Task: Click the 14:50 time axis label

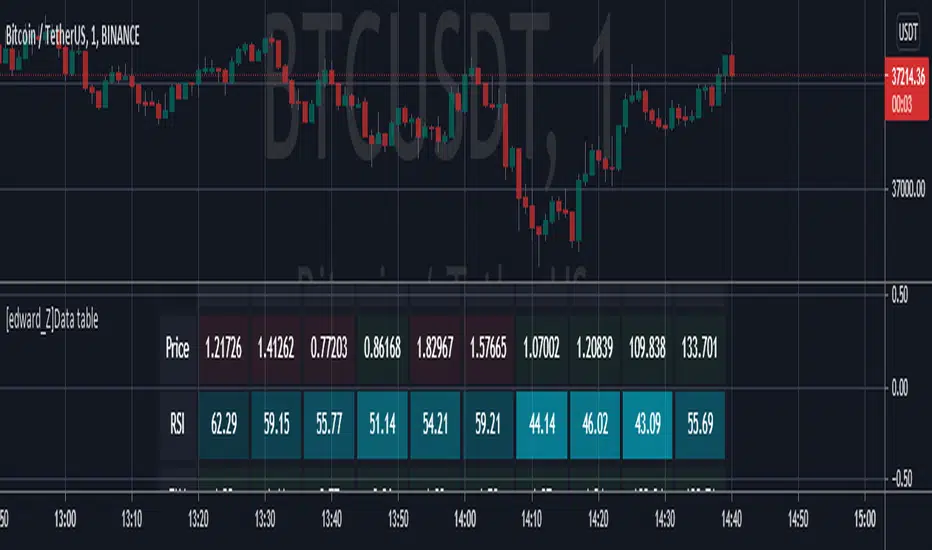Action: (x=798, y=520)
